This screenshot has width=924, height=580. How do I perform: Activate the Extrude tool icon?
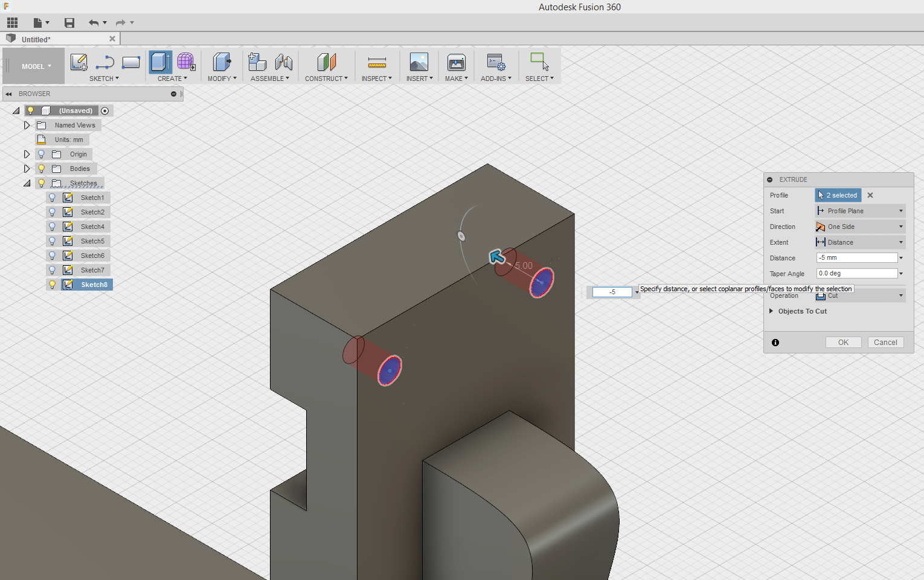click(160, 62)
